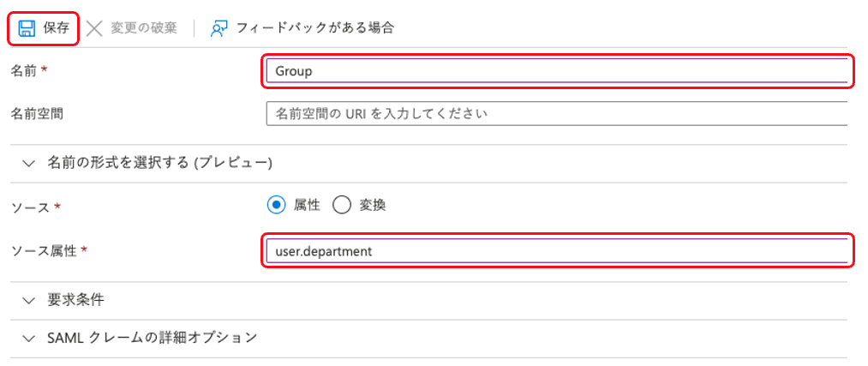This screenshot has height=366, width=868.
Task: Open the ソース属性 user.department combo box
Action: click(557, 251)
